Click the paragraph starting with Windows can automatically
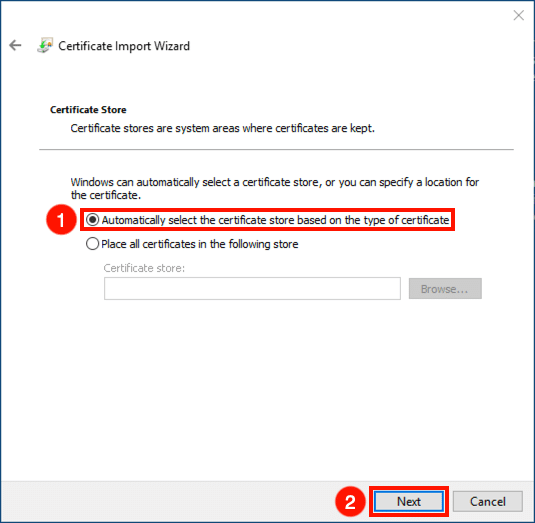The height and width of the screenshot is (523, 535). point(275,188)
